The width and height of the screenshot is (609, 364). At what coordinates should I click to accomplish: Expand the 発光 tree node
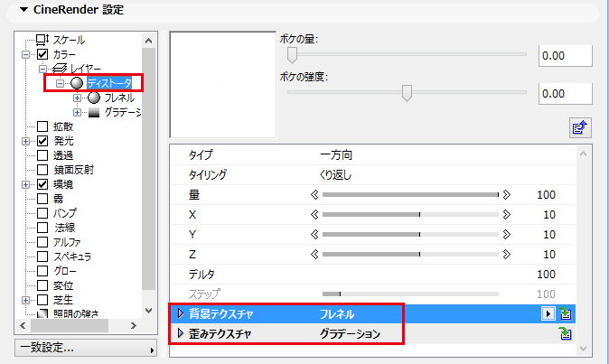(x=25, y=142)
